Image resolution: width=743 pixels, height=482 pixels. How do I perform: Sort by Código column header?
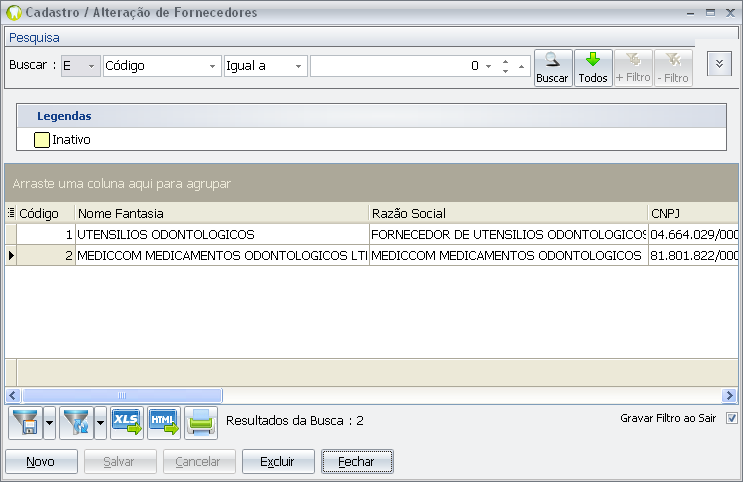coord(45,213)
